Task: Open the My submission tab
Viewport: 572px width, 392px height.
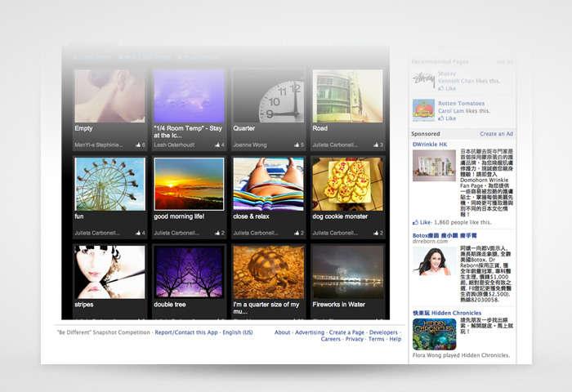Action: tap(199, 57)
